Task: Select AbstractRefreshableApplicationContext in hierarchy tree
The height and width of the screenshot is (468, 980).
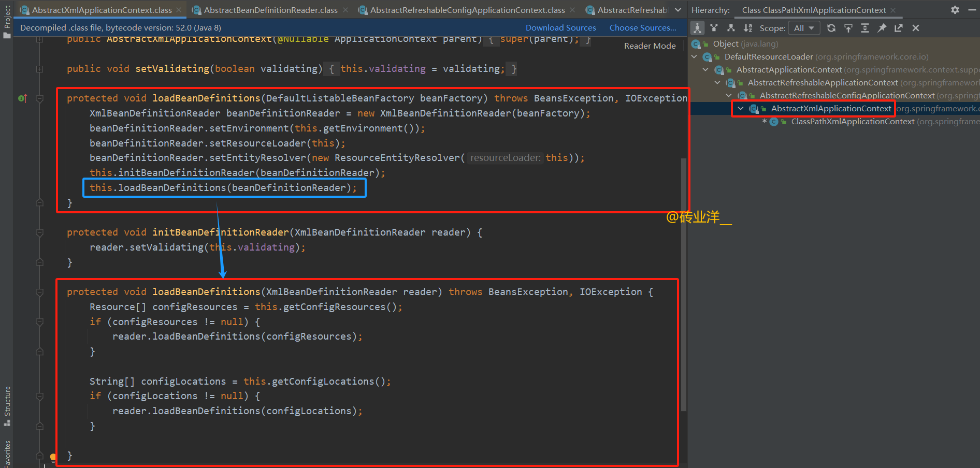Action: point(863,83)
